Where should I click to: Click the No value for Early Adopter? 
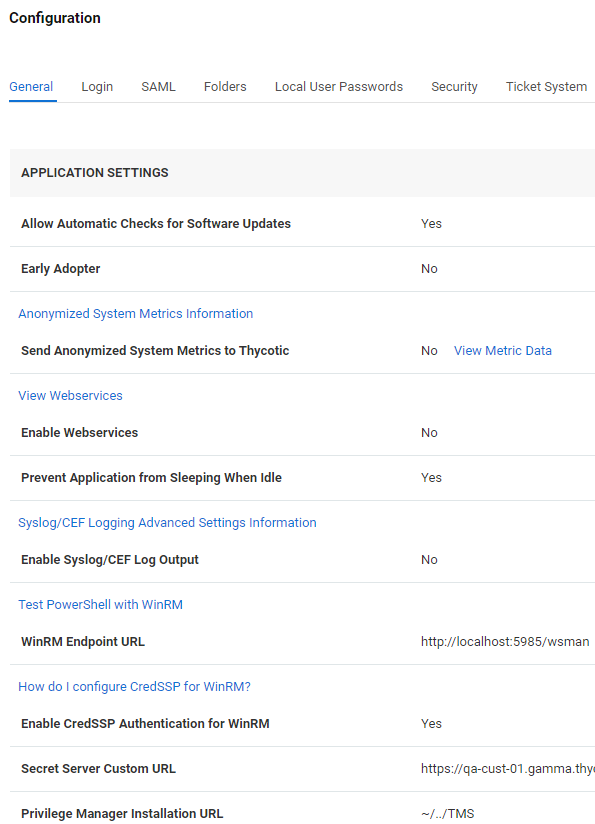[429, 269]
